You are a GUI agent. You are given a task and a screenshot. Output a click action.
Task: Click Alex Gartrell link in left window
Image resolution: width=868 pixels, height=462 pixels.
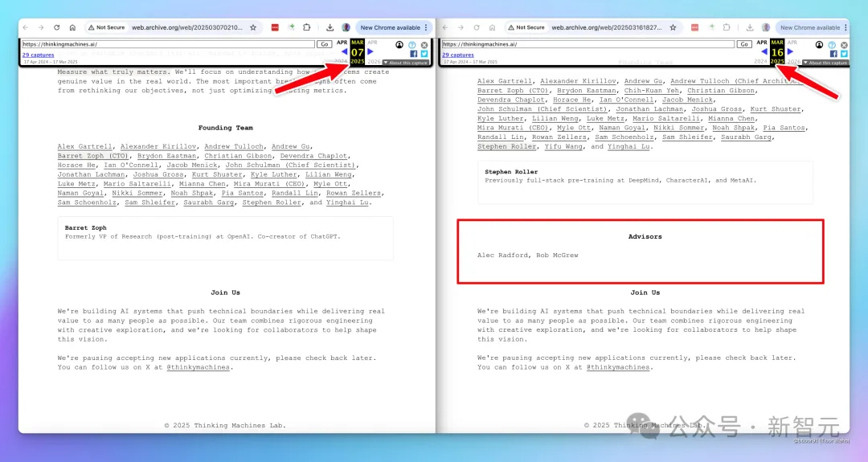pyautogui.click(x=84, y=146)
